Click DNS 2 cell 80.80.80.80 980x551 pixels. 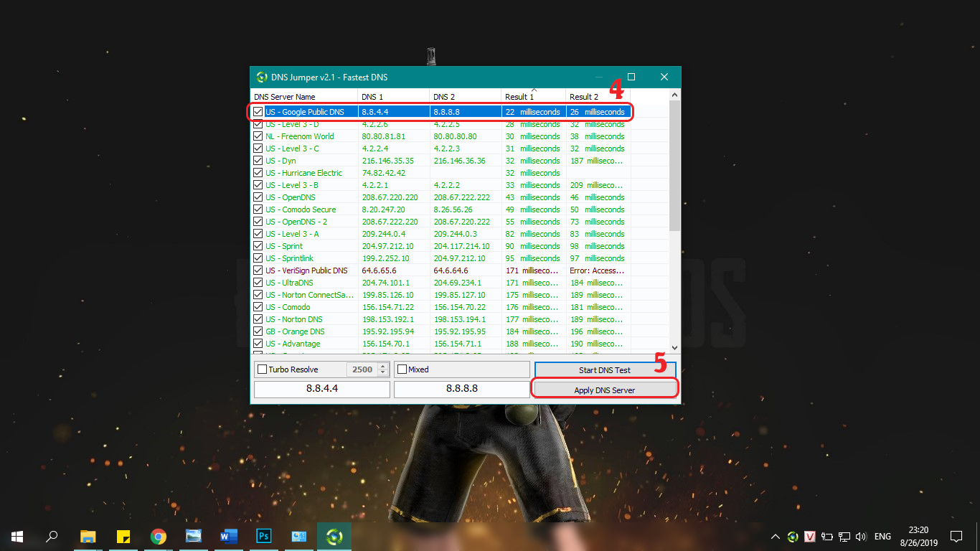click(456, 136)
